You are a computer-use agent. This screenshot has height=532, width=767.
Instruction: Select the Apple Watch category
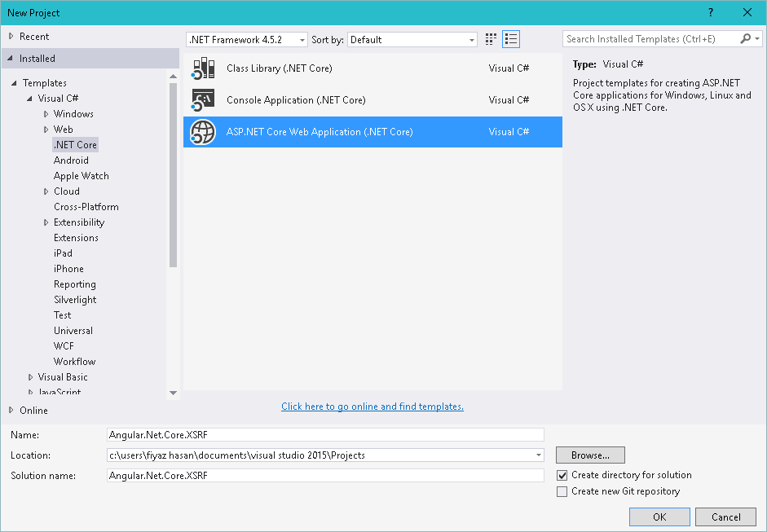coord(82,176)
